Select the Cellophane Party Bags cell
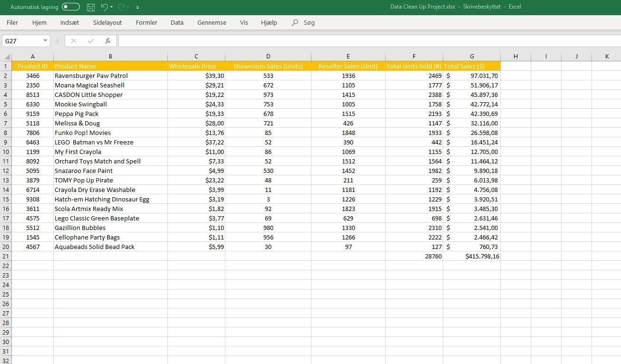Screen dimensions: 621x364 [x=110, y=237]
